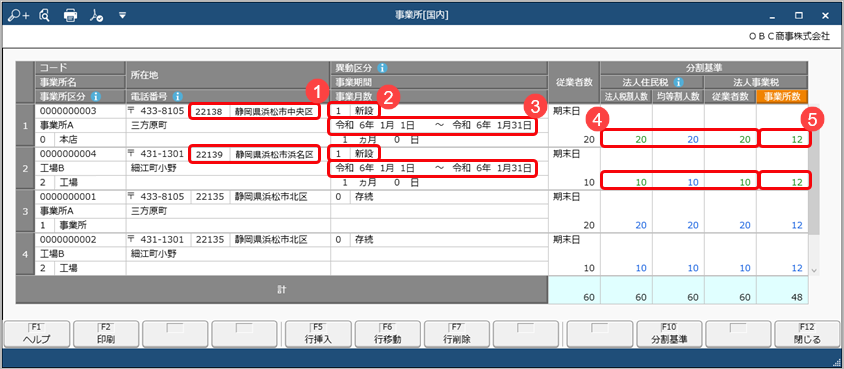Click the printer icon in title bar
Screen dimensions: 844x369
pos(71,16)
